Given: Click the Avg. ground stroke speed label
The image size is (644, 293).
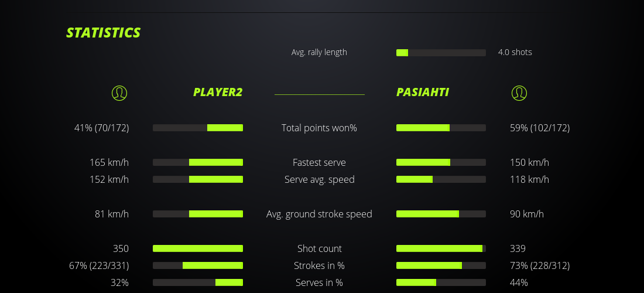Looking at the screenshot, I should pyautogui.click(x=319, y=214).
